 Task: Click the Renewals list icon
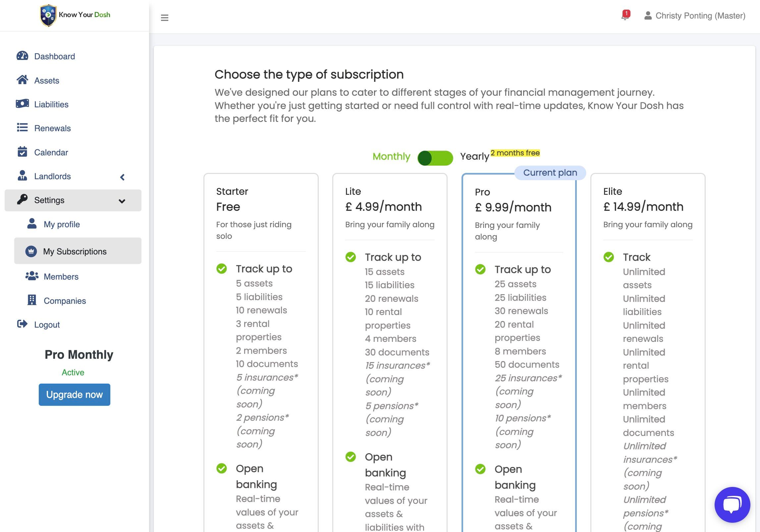pyautogui.click(x=22, y=128)
